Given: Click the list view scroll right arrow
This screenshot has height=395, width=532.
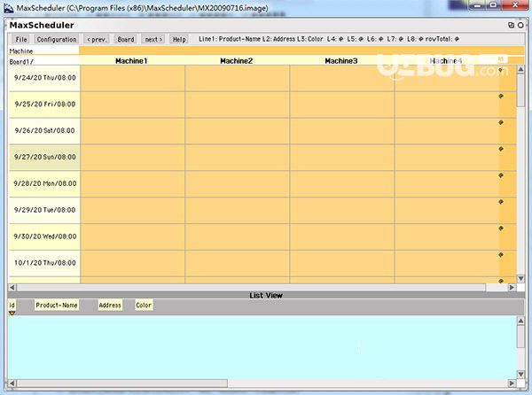Looking at the screenshot, I should (512, 383).
